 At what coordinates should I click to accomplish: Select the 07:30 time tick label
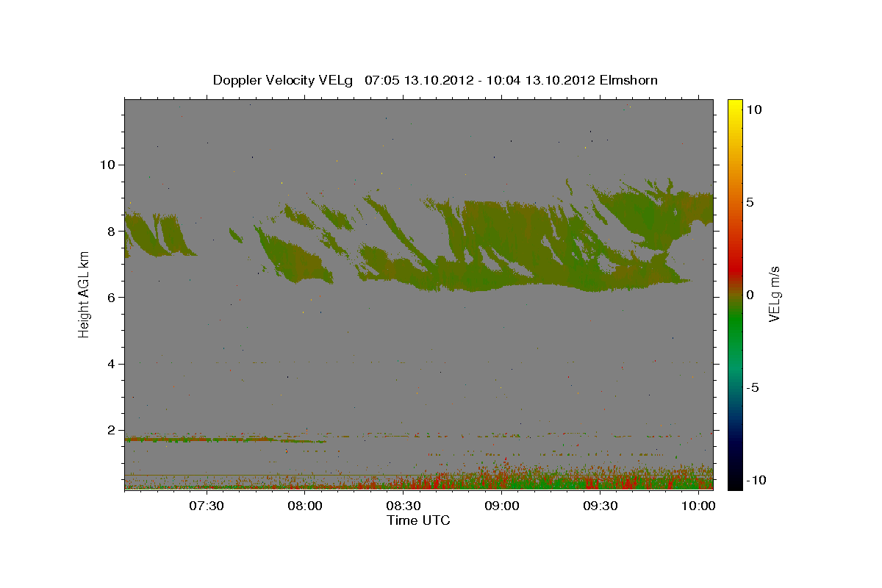point(207,506)
